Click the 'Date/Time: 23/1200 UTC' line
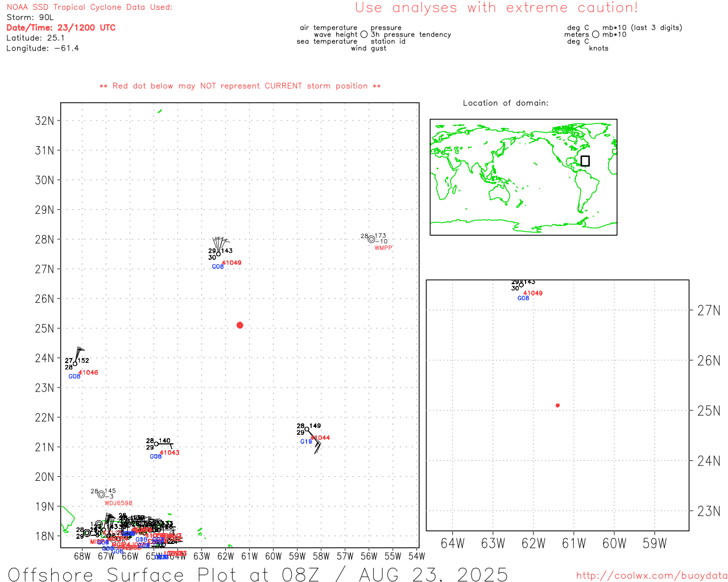728x582 pixels. [x=61, y=28]
